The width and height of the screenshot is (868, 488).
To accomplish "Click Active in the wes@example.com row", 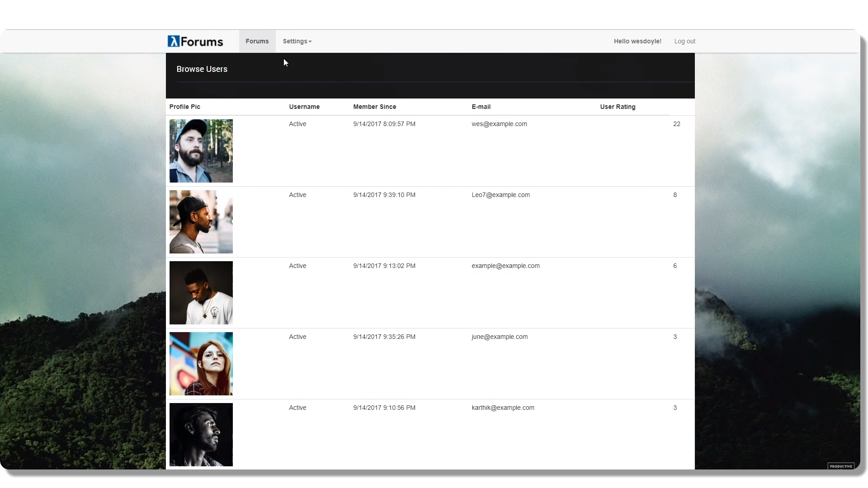I will click(x=297, y=124).
